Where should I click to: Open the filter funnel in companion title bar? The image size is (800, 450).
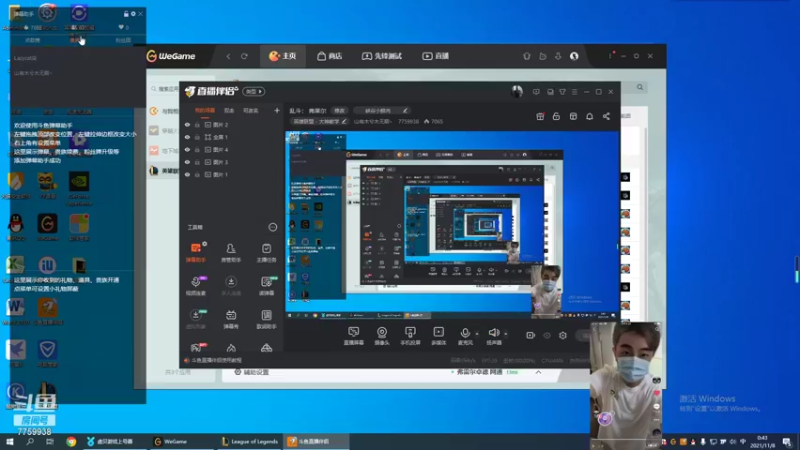[562, 92]
